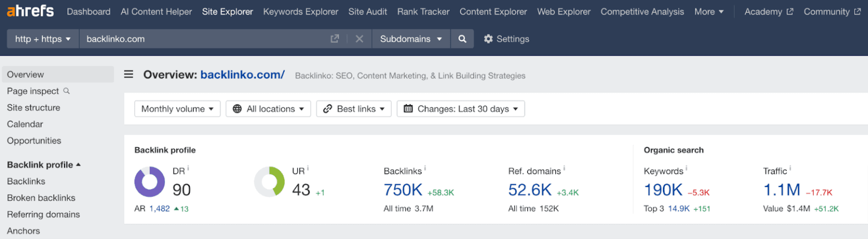Click the 52.6K referring domains value
Viewport: 868px width, 239px height.
tap(530, 190)
